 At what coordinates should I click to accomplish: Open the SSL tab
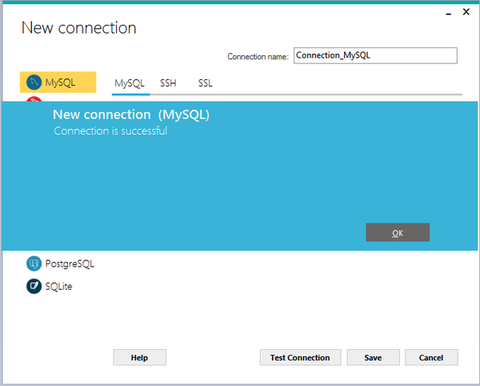pyautogui.click(x=205, y=83)
